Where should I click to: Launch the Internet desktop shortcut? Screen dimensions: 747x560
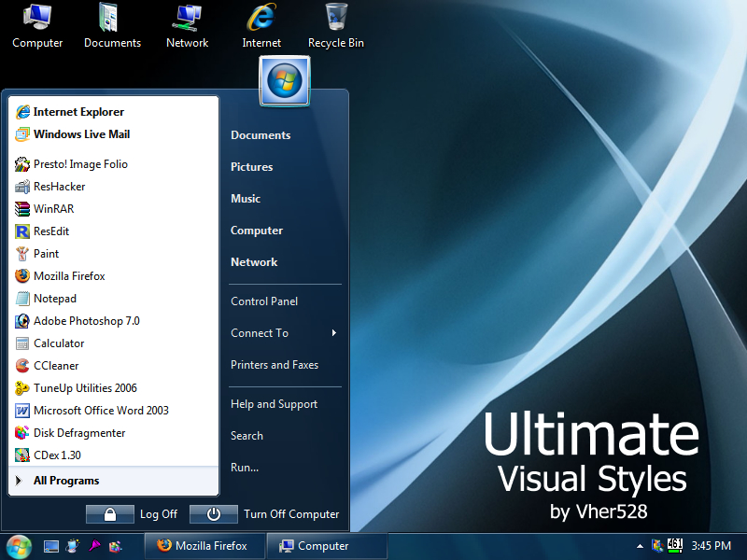coord(261,26)
